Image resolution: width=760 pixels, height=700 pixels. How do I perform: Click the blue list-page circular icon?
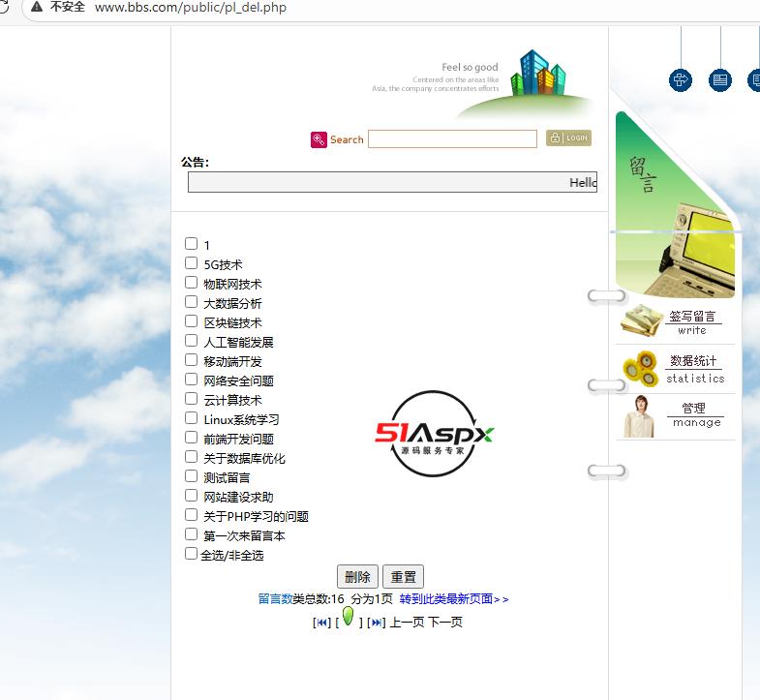pyautogui.click(x=719, y=80)
